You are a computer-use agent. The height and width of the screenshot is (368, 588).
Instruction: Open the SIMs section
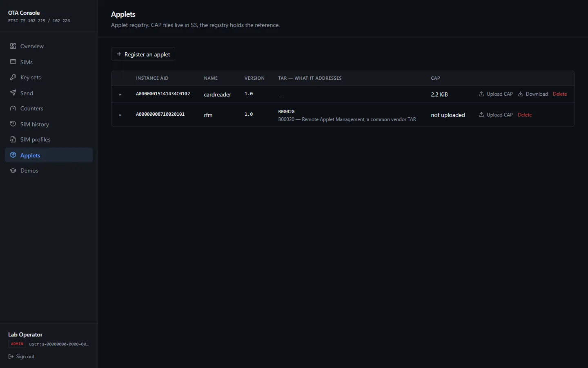tap(49, 62)
